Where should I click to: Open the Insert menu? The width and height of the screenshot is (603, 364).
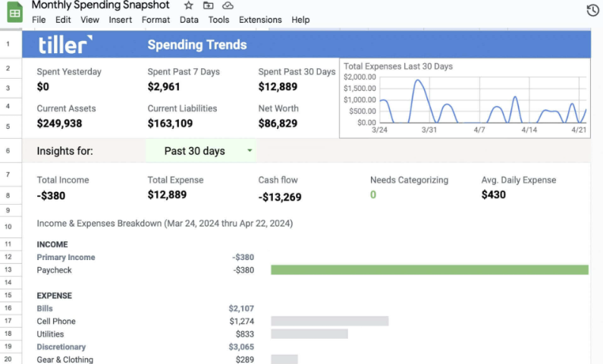pos(120,20)
